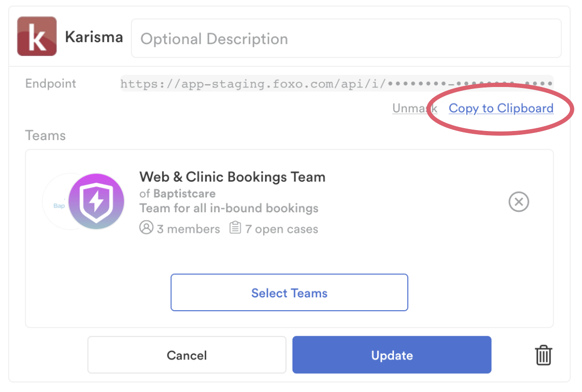Delete the integration with the trash icon
The height and width of the screenshot is (392, 582).
(543, 355)
